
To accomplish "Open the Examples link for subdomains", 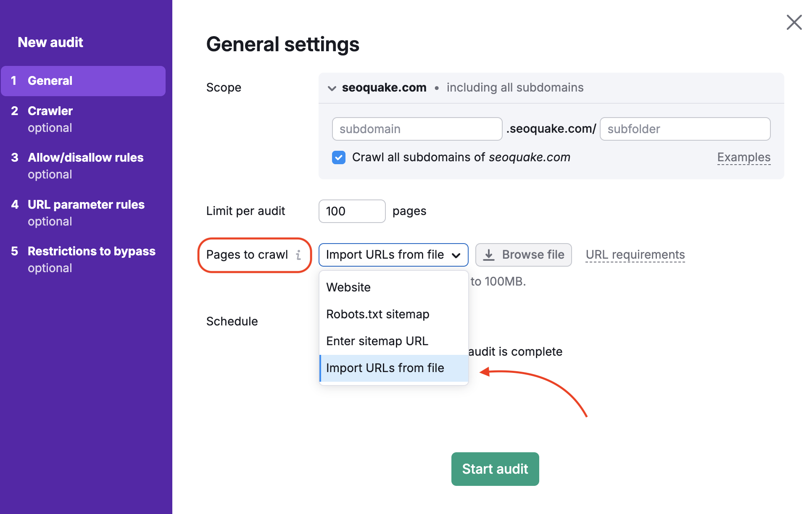I will pos(743,157).
